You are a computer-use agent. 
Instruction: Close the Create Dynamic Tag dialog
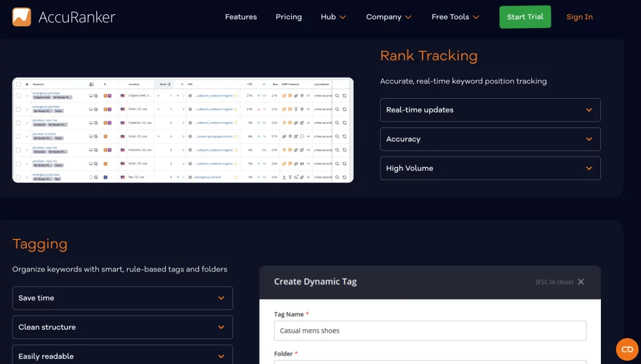tap(581, 282)
